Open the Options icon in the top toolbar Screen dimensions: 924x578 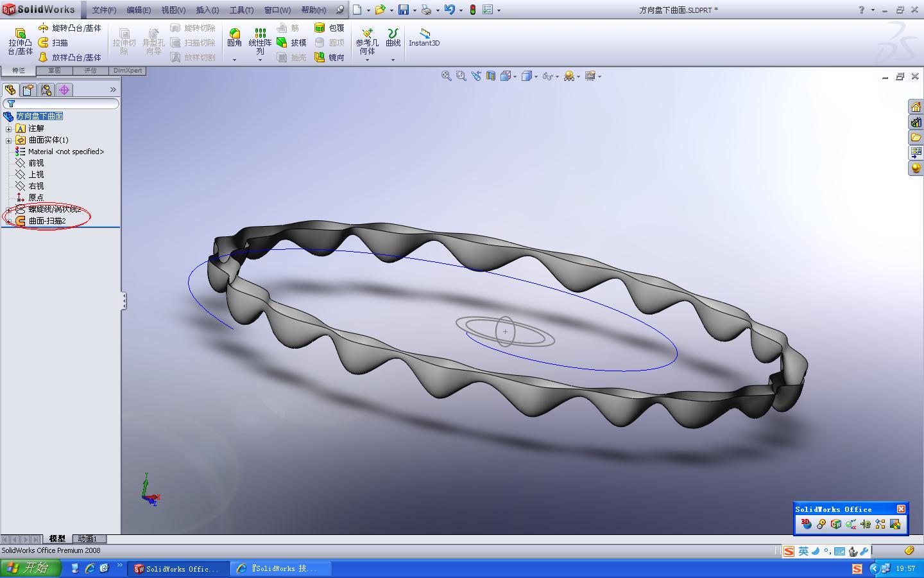pyautogui.click(x=488, y=10)
